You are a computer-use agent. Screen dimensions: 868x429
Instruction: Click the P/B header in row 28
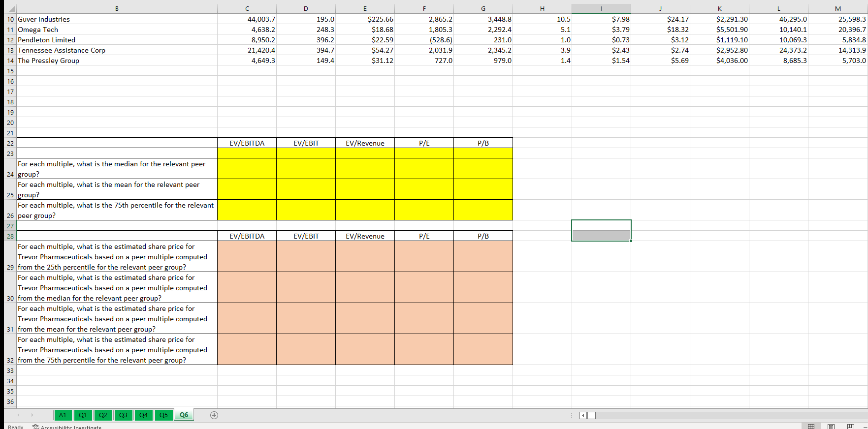tap(483, 236)
